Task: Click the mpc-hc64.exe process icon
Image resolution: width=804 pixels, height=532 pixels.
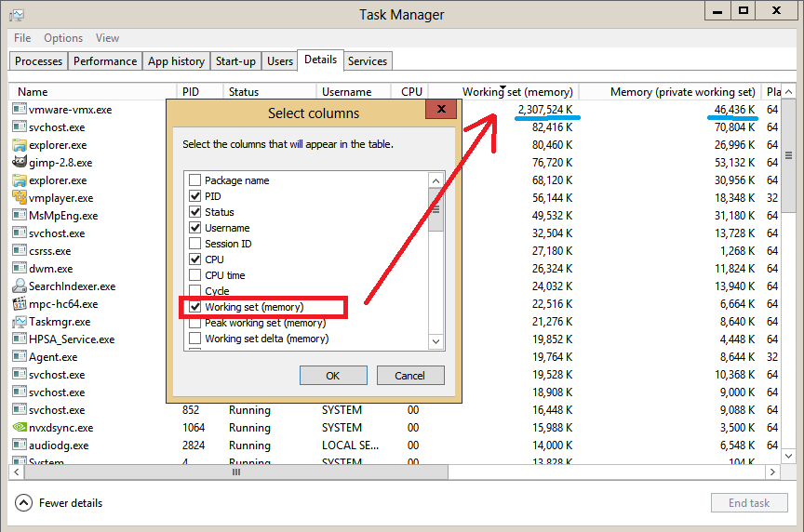Action: (20, 304)
